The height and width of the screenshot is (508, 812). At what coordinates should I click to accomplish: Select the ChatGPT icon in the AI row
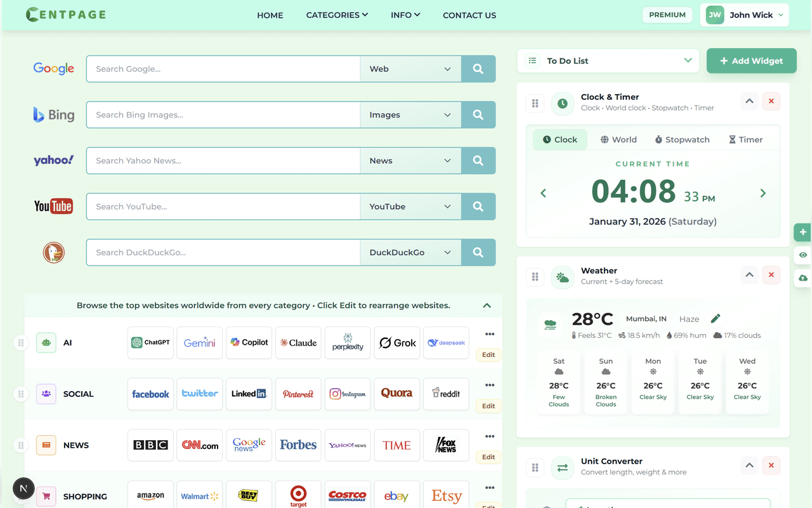pyautogui.click(x=150, y=342)
